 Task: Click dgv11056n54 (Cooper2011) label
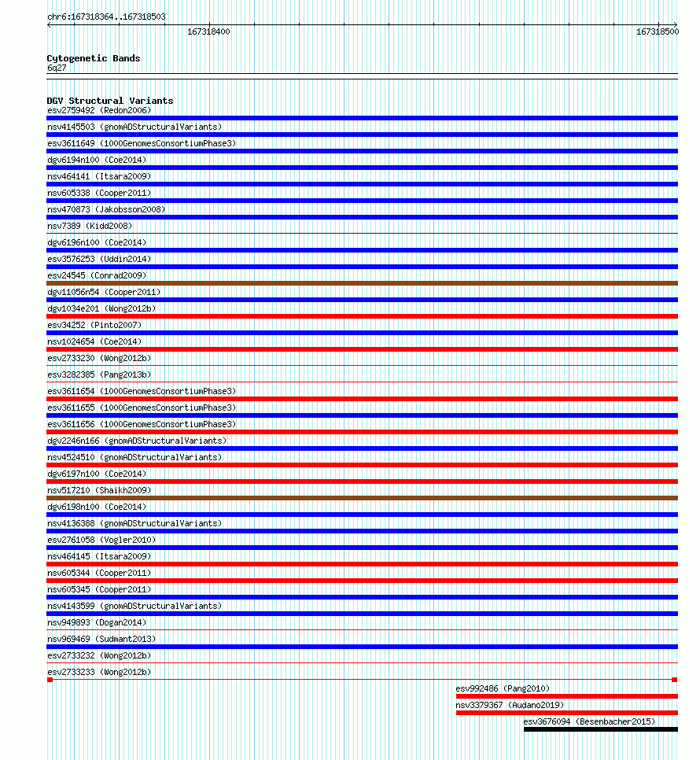[x=104, y=292]
